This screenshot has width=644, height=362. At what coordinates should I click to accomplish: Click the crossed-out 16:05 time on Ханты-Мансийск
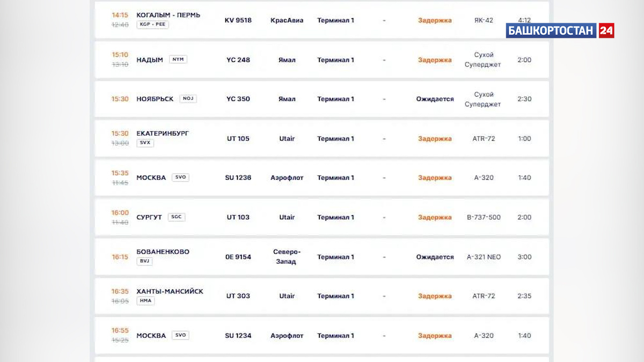(x=119, y=301)
